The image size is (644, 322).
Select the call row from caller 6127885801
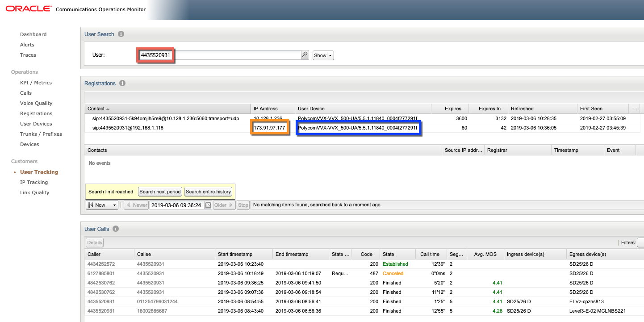pos(101,273)
